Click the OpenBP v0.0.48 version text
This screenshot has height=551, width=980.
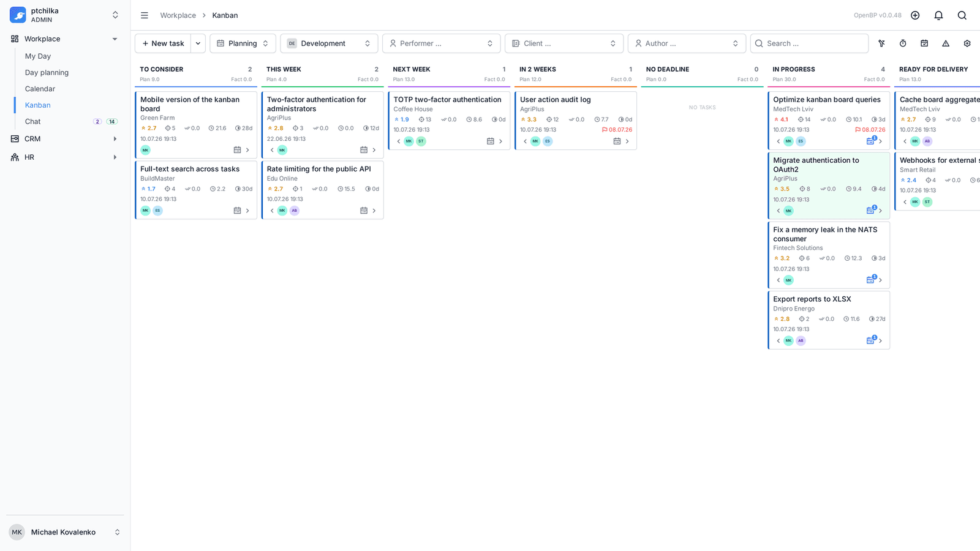[x=878, y=15]
